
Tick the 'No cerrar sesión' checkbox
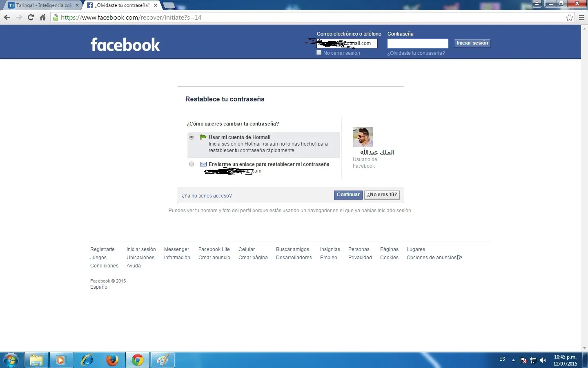point(319,52)
